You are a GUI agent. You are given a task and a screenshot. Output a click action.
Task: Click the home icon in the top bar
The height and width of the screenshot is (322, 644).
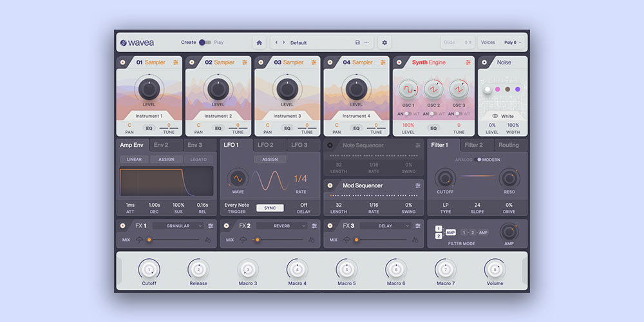[260, 43]
